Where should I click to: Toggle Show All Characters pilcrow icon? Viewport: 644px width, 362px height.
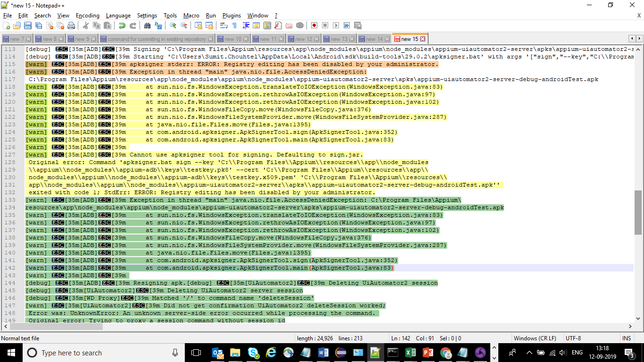click(x=235, y=25)
